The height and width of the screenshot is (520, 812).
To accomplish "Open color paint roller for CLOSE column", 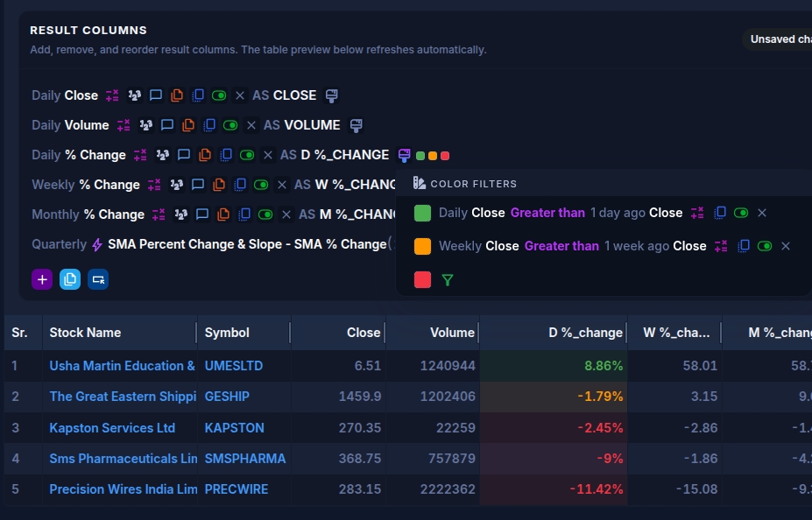I will pyautogui.click(x=332, y=95).
